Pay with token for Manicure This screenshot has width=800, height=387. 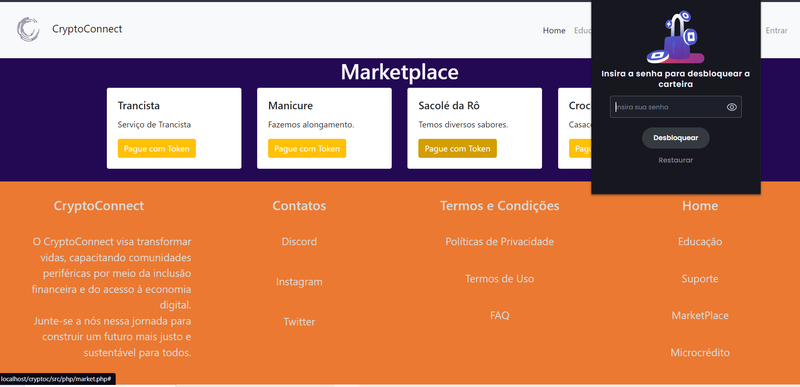(x=307, y=148)
